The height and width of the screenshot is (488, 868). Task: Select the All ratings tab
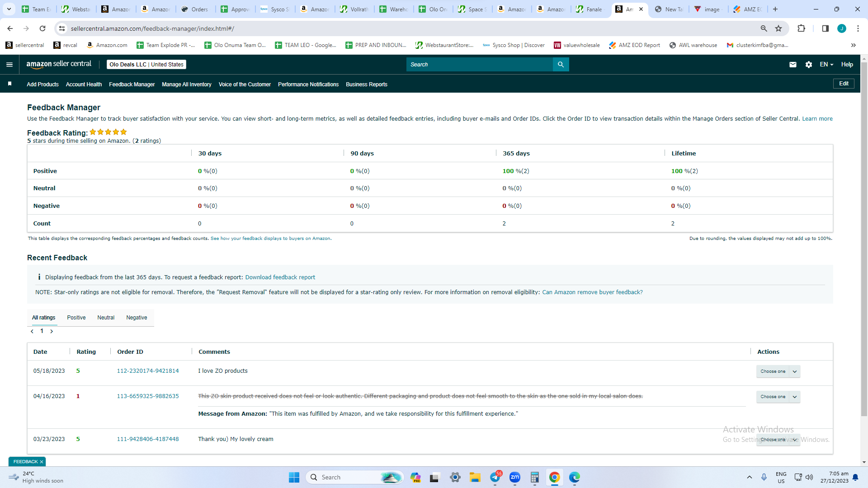43,318
